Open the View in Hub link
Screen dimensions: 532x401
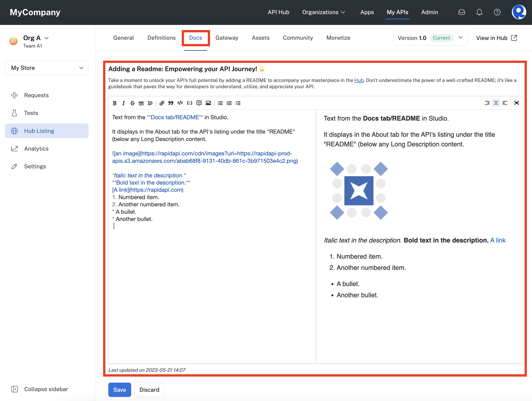497,38
